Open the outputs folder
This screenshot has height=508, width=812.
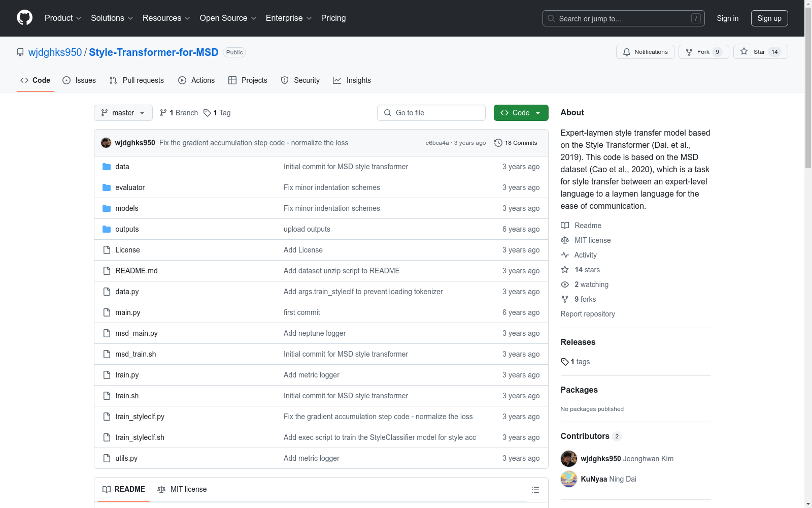click(x=127, y=229)
